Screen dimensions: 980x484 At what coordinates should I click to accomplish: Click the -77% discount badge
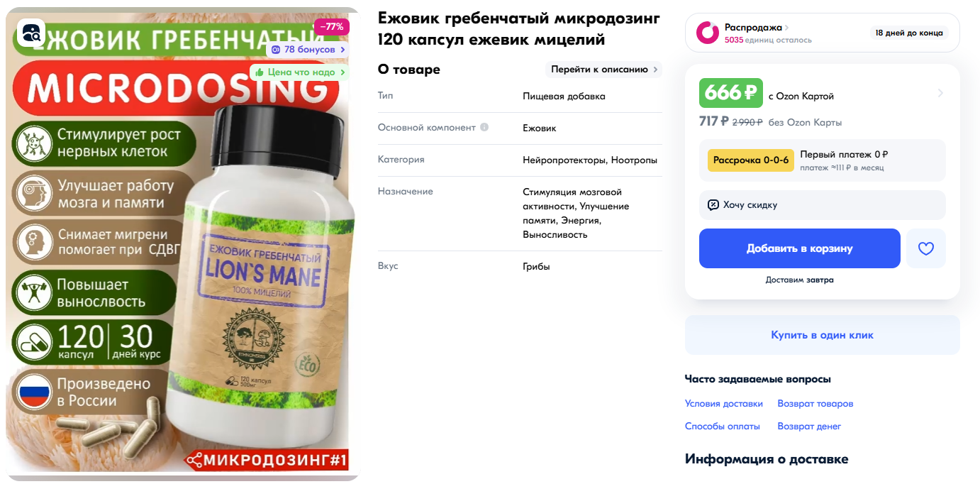pyautogui.click(x=332, y=27)
